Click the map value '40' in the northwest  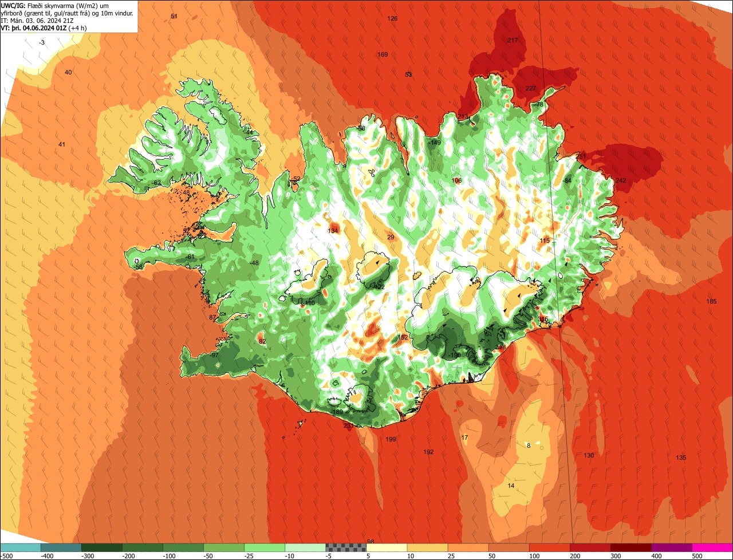point(68,72)
